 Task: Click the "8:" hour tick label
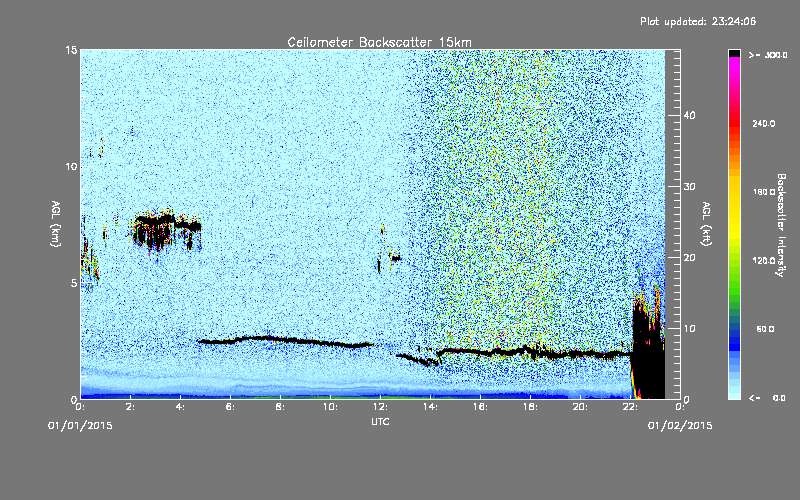pyautogui.click(x=280, y=407)
